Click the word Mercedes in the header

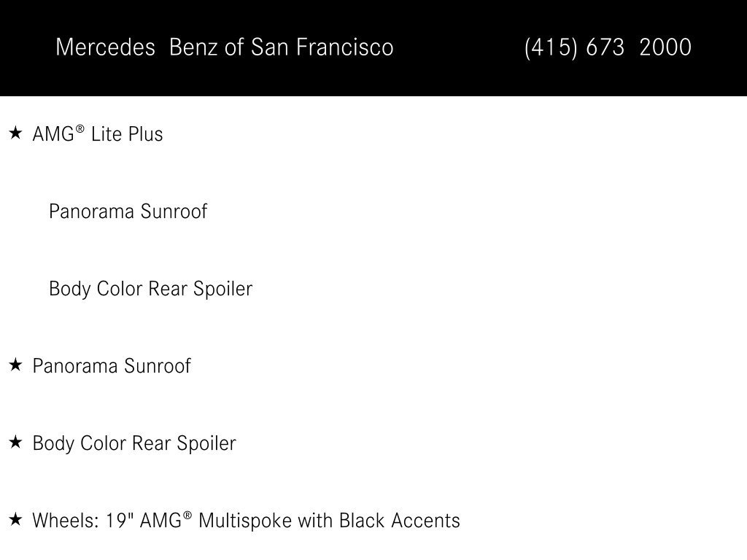tap(105, 47)
